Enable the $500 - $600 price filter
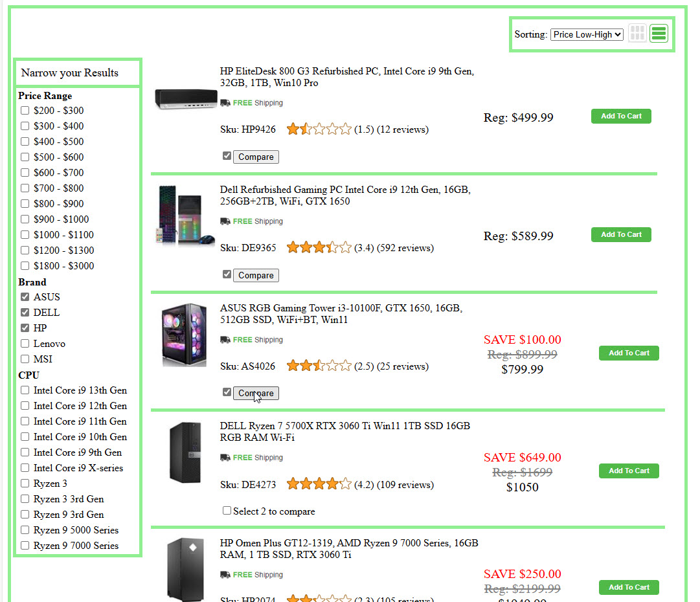The image size is (700, 602). tap(25, 157)
